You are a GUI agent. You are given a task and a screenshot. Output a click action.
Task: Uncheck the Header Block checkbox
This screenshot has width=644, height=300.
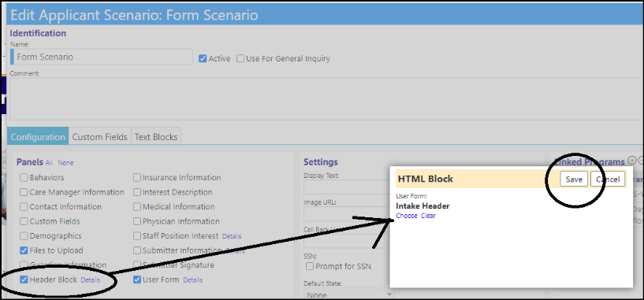click(24, 280)
